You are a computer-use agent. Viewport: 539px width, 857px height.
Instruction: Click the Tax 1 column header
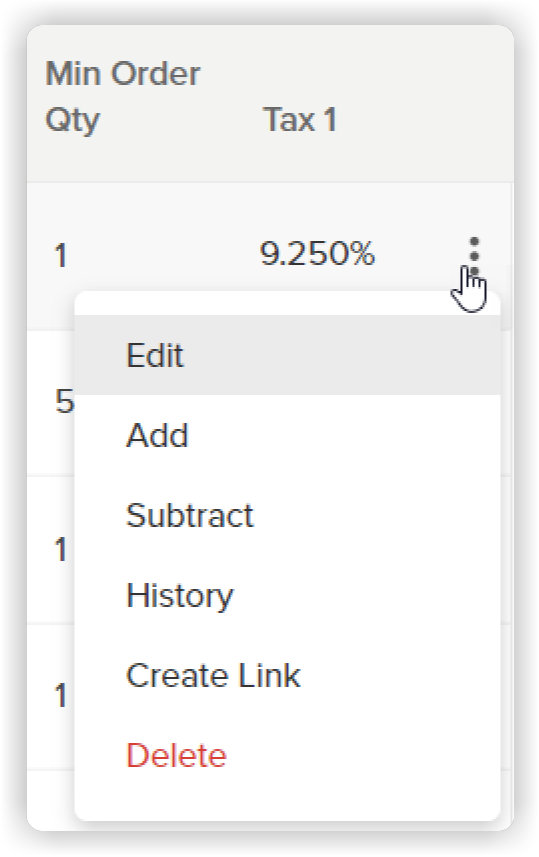[300, 119]
